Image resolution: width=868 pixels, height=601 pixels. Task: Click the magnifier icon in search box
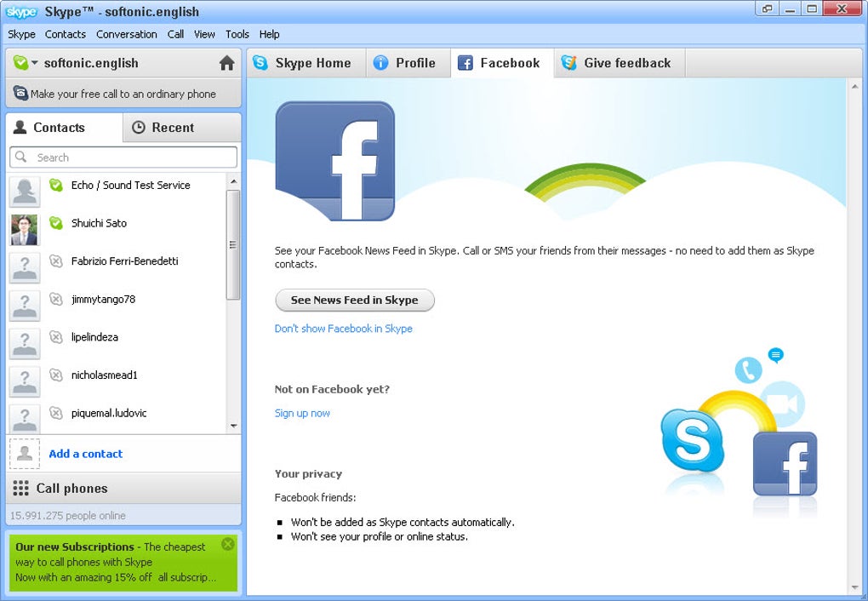[21, 157]
